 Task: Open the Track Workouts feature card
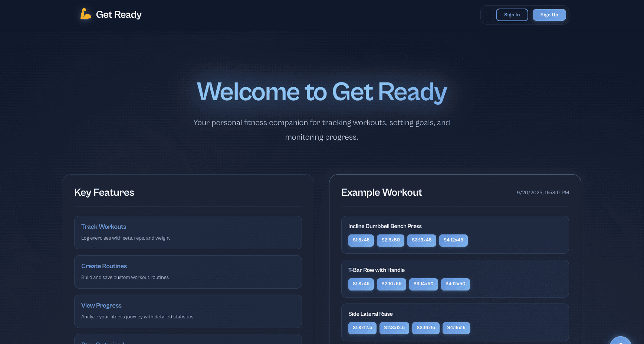(188, 233)
